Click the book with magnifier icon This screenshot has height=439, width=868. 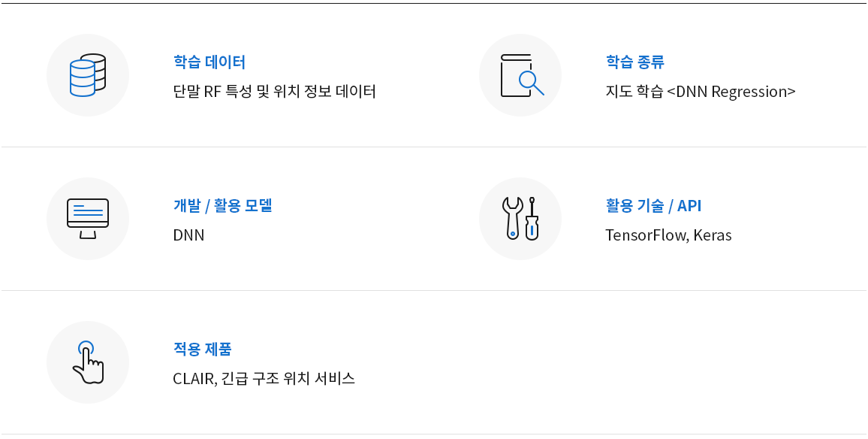(521, 75)
